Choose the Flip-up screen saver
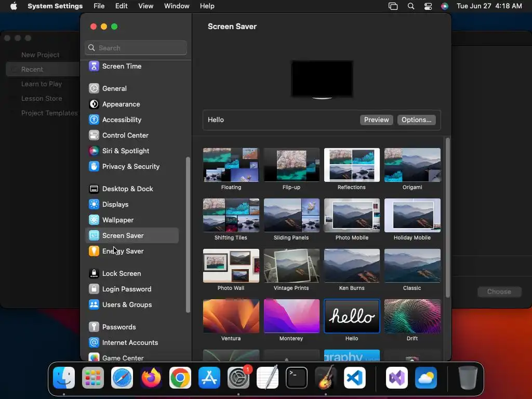 (x=291, y=165)
